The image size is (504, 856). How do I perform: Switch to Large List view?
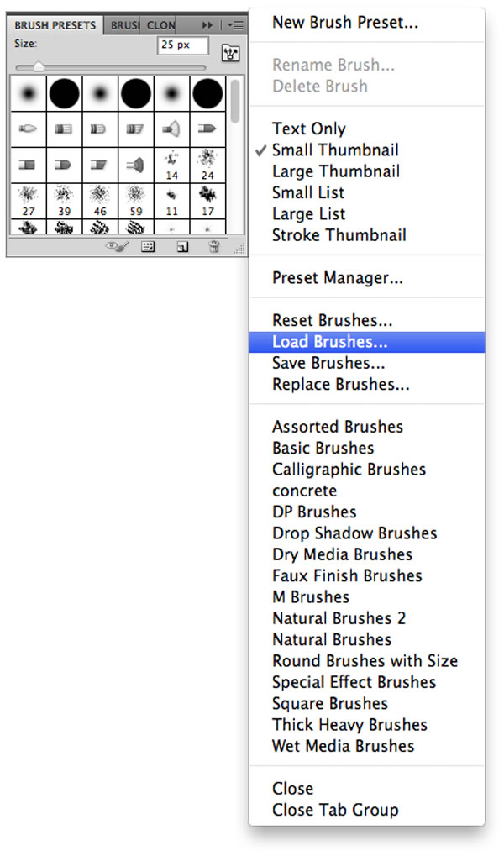tap(308, 213)
